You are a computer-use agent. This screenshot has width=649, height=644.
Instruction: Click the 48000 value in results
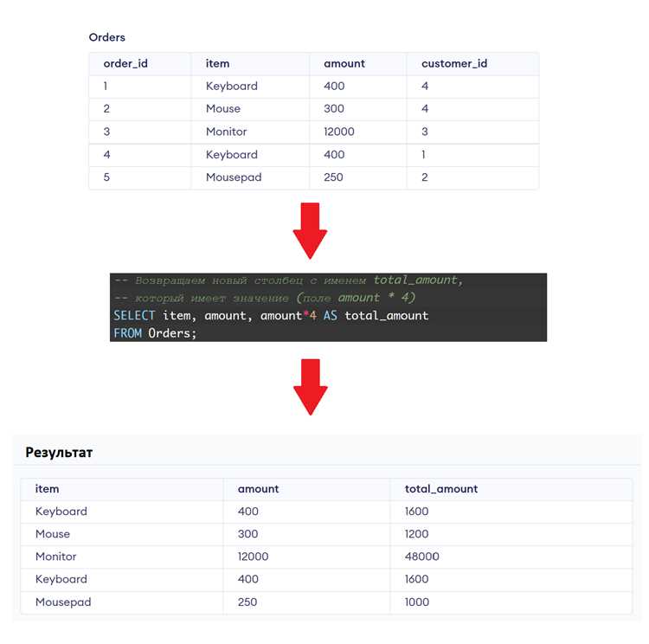421,557
